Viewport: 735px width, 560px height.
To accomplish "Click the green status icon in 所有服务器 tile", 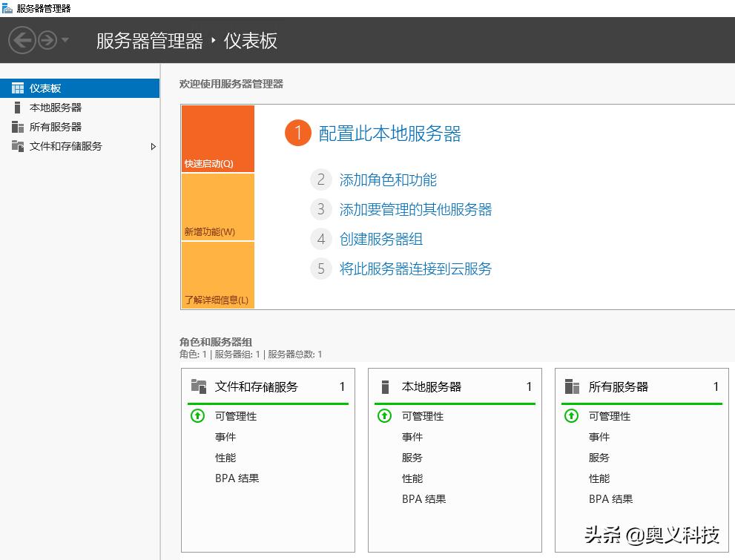I will (571, 416).
